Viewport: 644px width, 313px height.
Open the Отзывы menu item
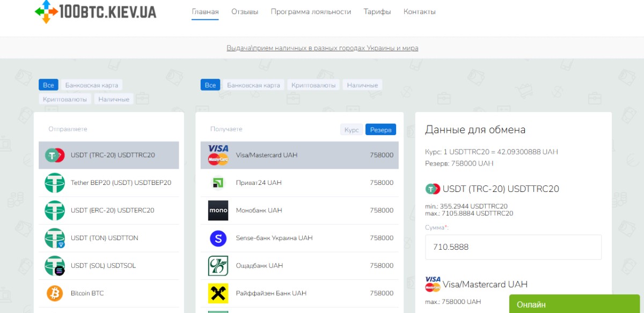coord(245,12)
